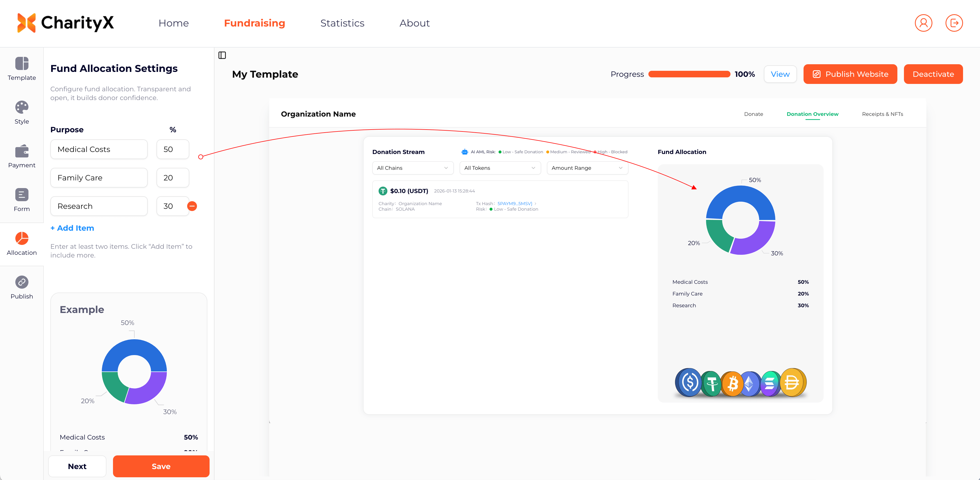Click the orange progress bar
Viewport: 980px width, 480px height.
pos(689,74)
